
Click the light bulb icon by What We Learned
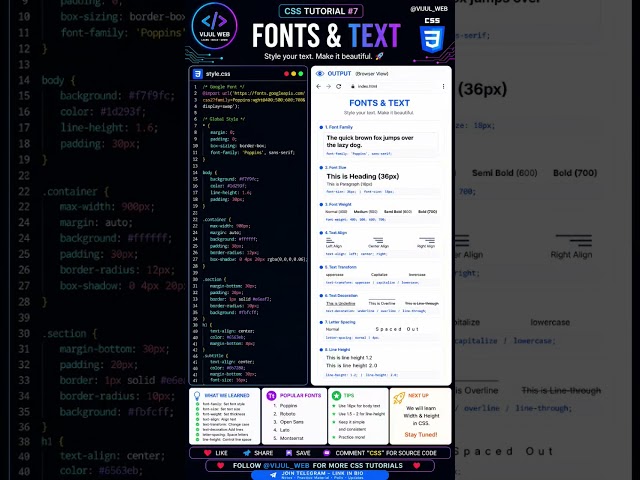coord(197,396)
